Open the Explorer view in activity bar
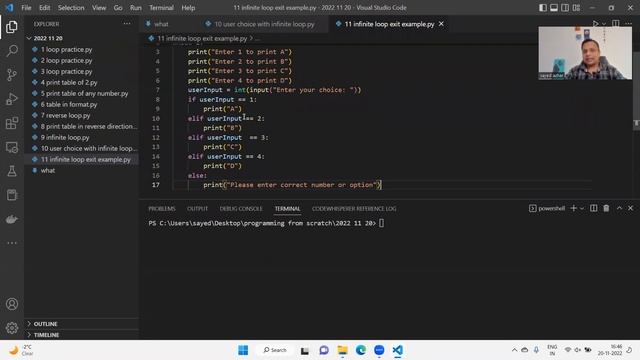 (x=12, y=27)
